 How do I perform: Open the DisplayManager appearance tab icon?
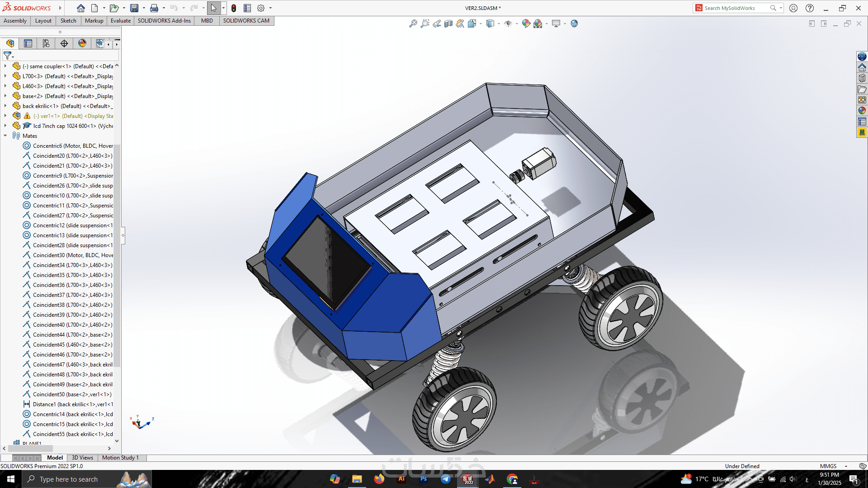click(82, 43)
